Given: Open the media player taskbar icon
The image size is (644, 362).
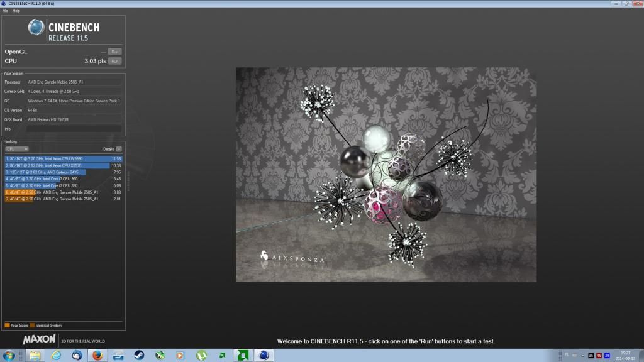Looking at the screenshot, I should pyautogui.click(x=180, y=356).
